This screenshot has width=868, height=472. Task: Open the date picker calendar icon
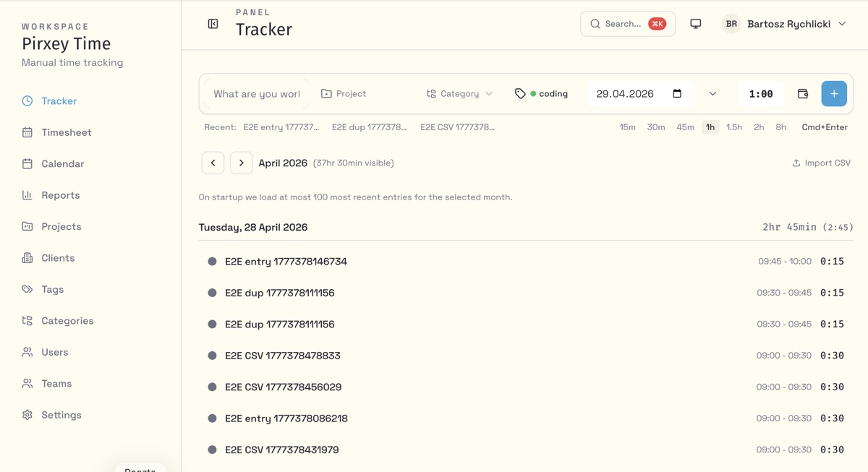point(677,94)
